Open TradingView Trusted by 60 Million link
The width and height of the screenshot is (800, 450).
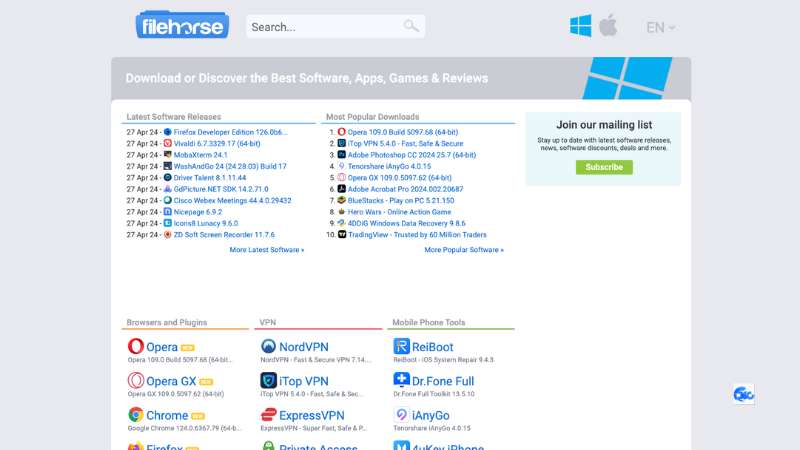pos(417,235)
